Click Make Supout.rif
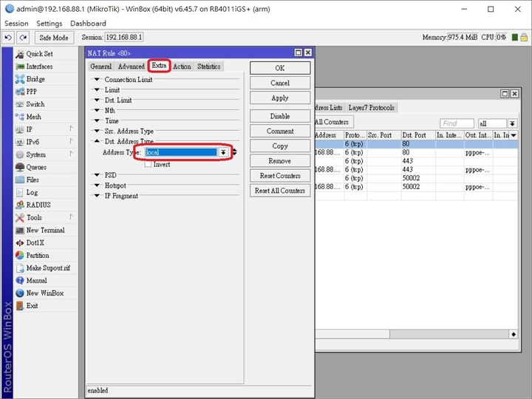Viewport: 532px width, 399px height. coord(48,268)
